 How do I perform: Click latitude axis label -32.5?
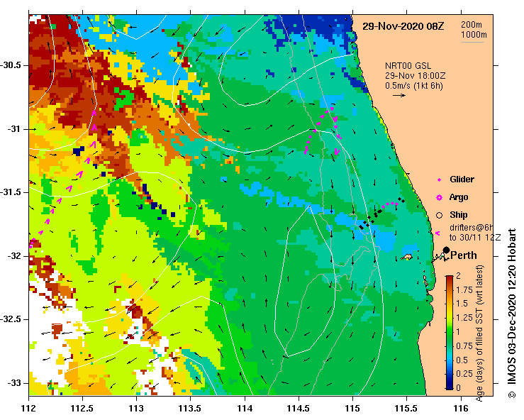click(11, 319)
